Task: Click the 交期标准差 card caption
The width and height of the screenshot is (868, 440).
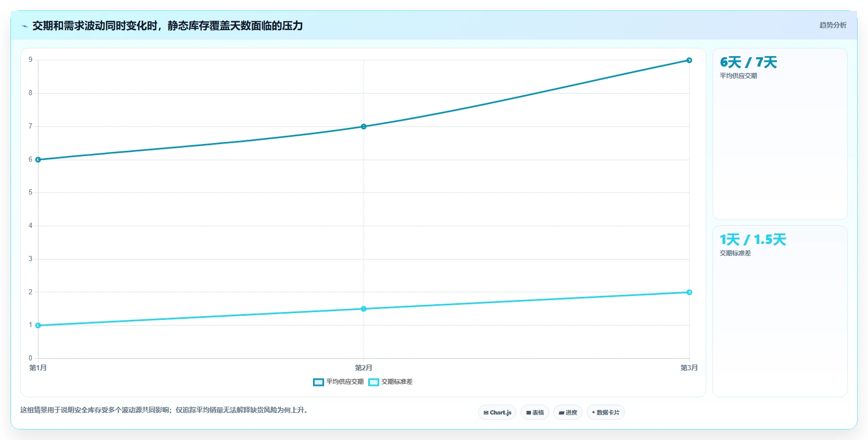Action: pyautogui.click(x=735, y=253)
